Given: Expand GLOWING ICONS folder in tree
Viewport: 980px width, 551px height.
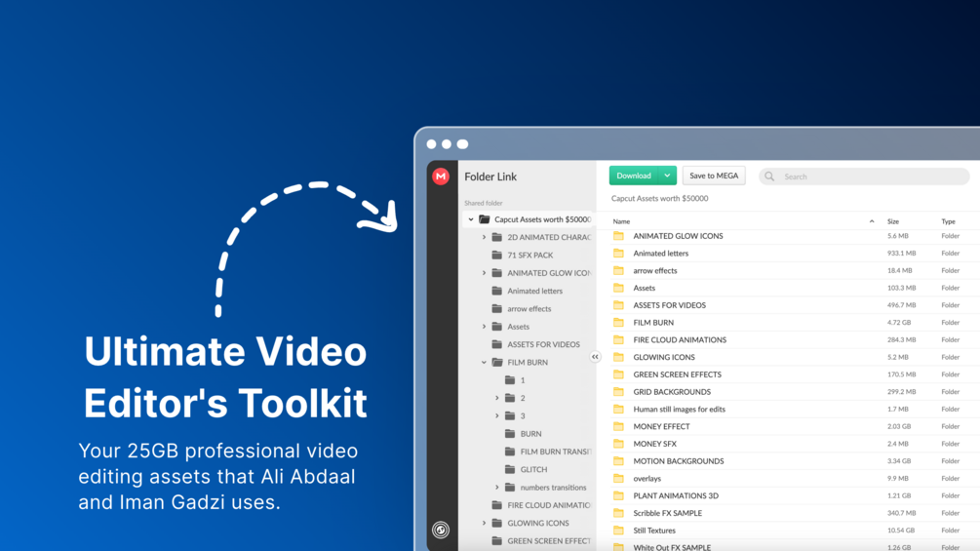Looking at the screenshot, I should pos(484,523).
